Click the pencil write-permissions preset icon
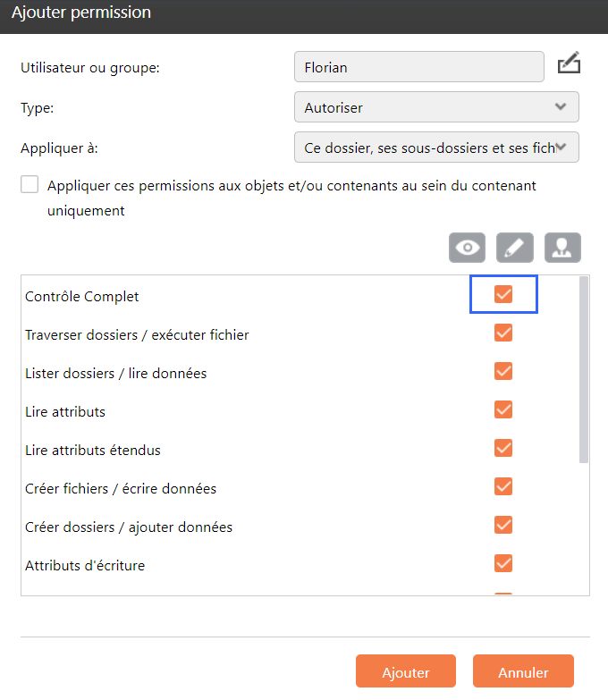 point(515,248)
